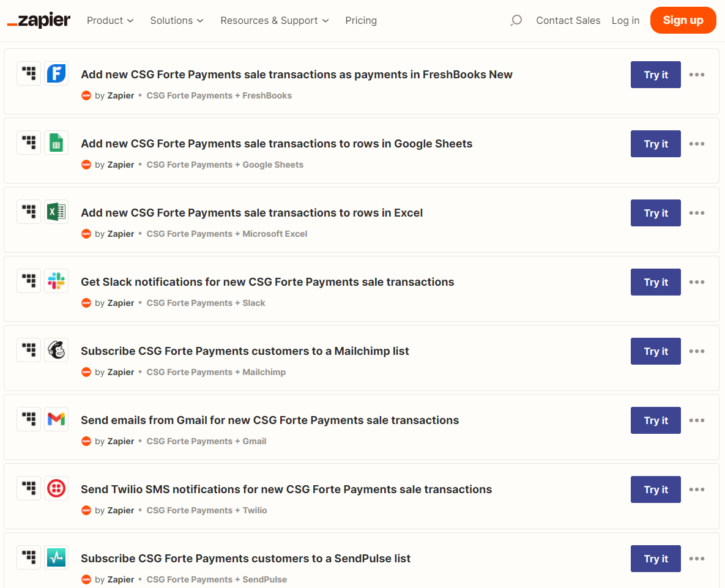Click the orange Sign up button
This screenshot has width=725, height=588.
683,20
